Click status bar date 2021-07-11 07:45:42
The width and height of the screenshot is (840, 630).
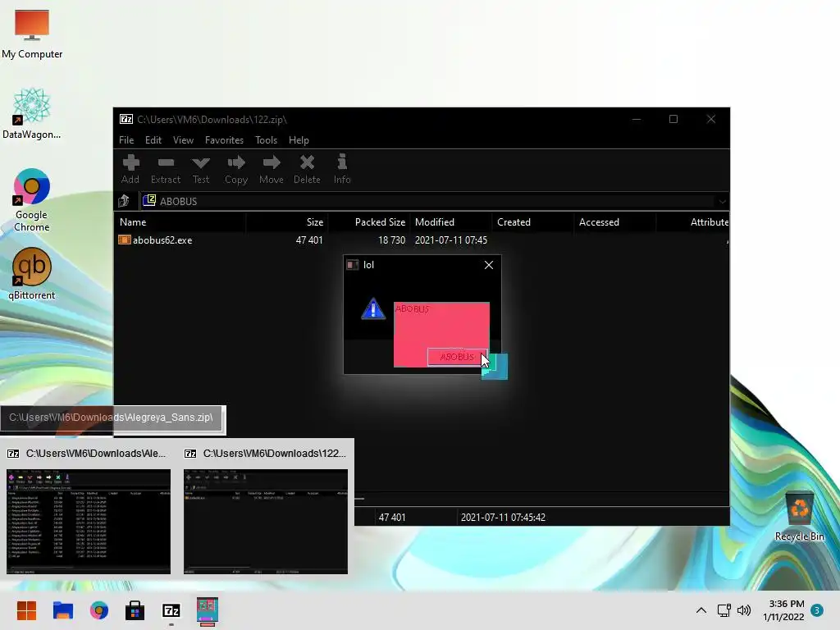click(x=503, y=518)
